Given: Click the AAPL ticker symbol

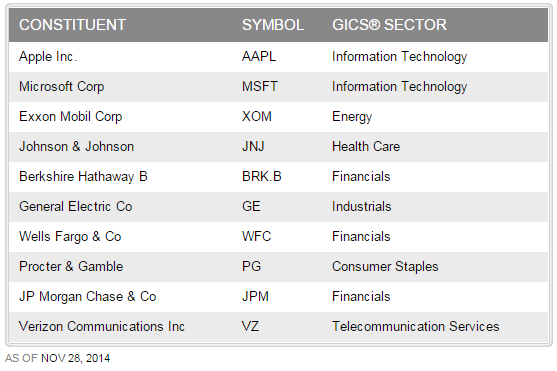Looking at the screenshot, I should [x=259, y=57].
